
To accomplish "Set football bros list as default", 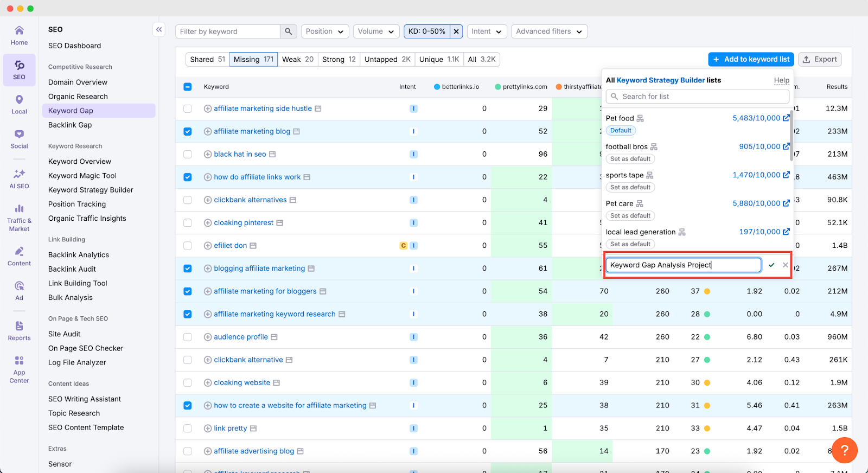I will pyautogui.click(x=630, y=159).
